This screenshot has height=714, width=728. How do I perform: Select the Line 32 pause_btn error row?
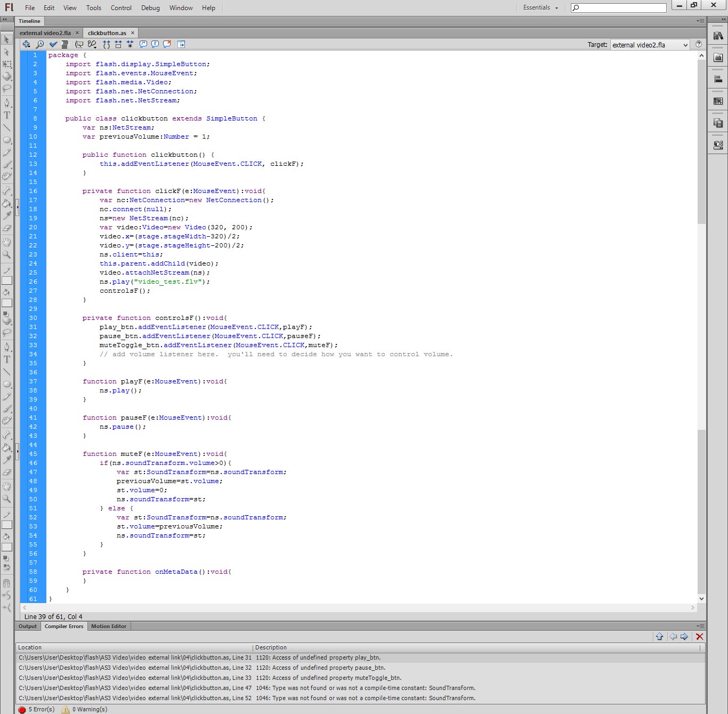360,668
